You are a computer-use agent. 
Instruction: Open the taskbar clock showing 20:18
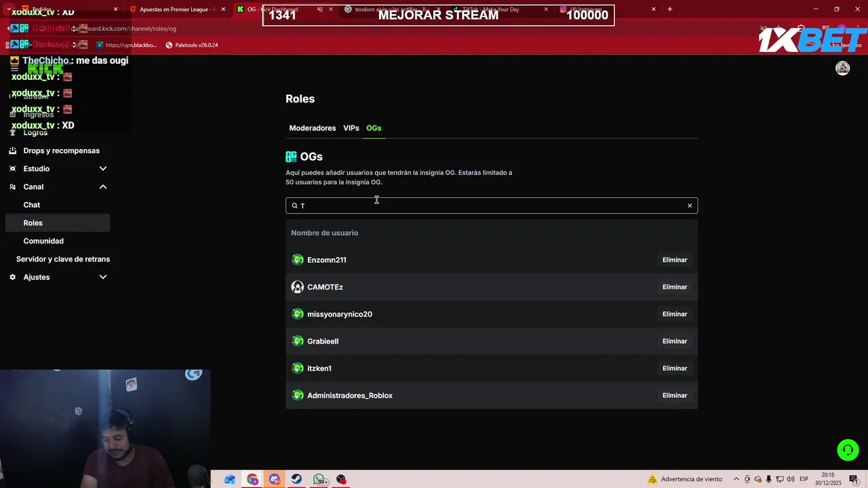click(x=828, y=479)
